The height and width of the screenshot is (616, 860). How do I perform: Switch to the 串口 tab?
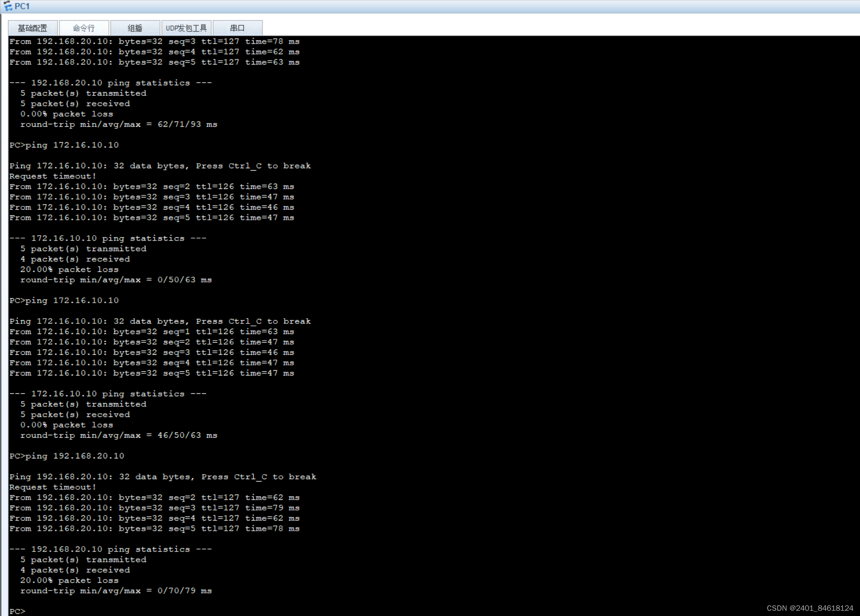237,28
